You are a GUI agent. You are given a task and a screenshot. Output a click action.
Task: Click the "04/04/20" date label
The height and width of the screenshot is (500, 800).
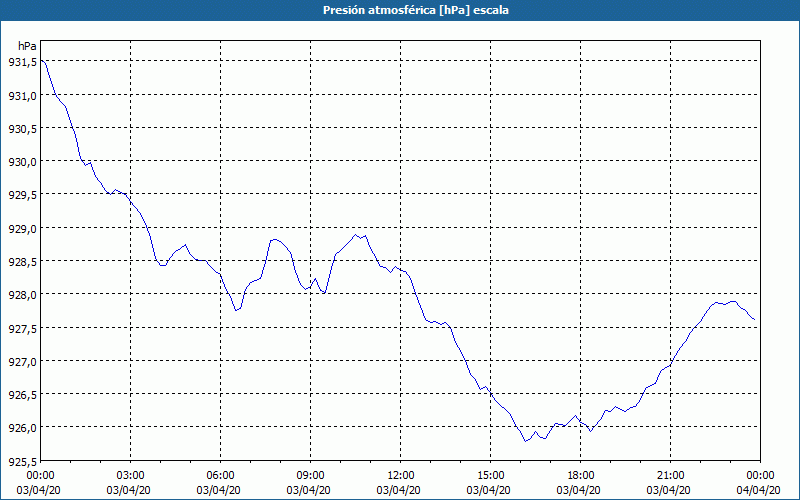point(759,490)
